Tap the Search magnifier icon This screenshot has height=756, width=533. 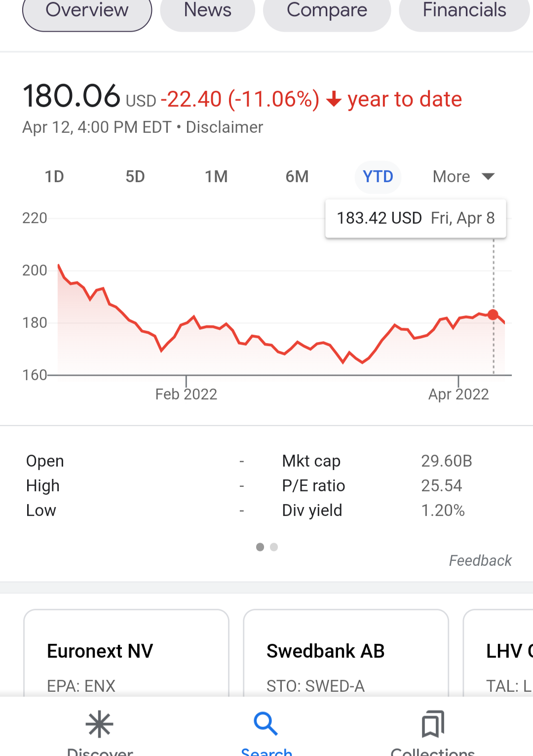(x=266, y=724)
